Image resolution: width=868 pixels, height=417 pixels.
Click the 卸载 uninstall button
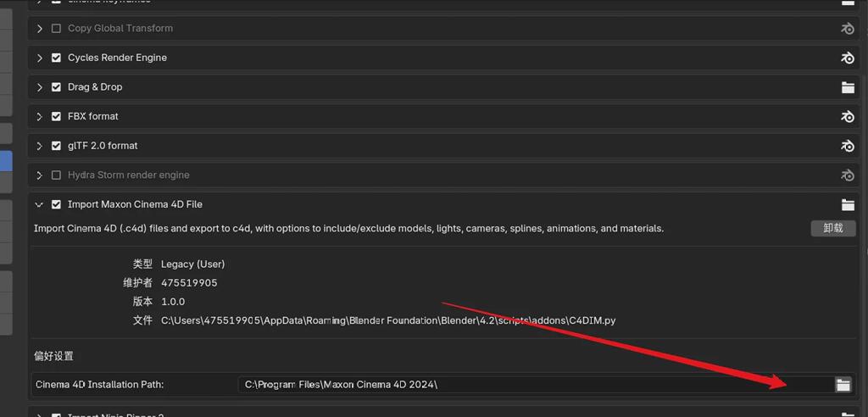pyautogui.click(x=833, y=228)
